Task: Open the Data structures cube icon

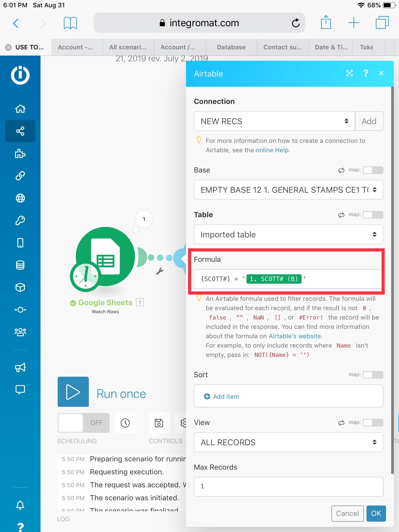Action: (20, 287)
